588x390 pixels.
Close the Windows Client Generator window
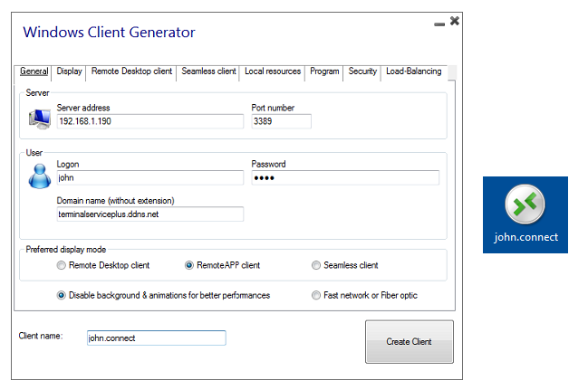point(454,21)
